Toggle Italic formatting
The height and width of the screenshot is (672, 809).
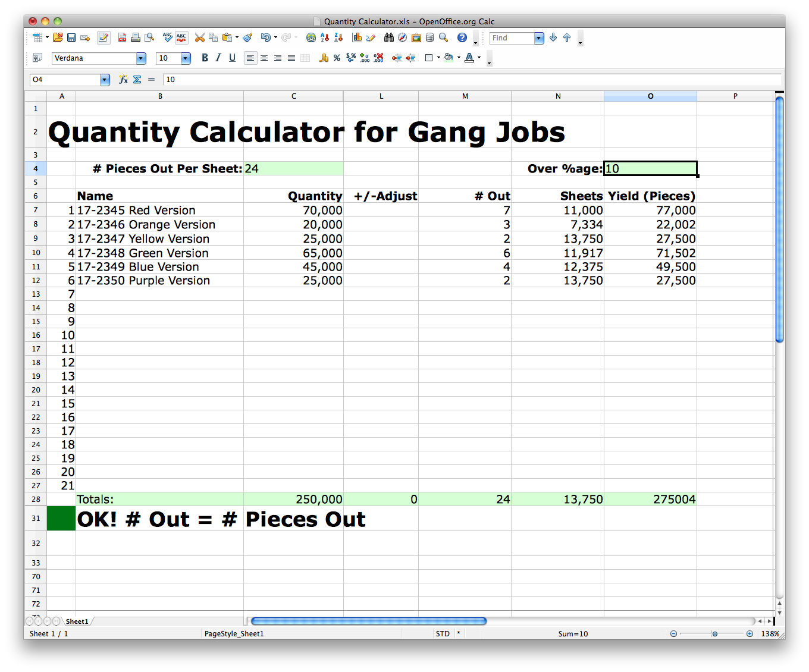(x=218, y=58)
